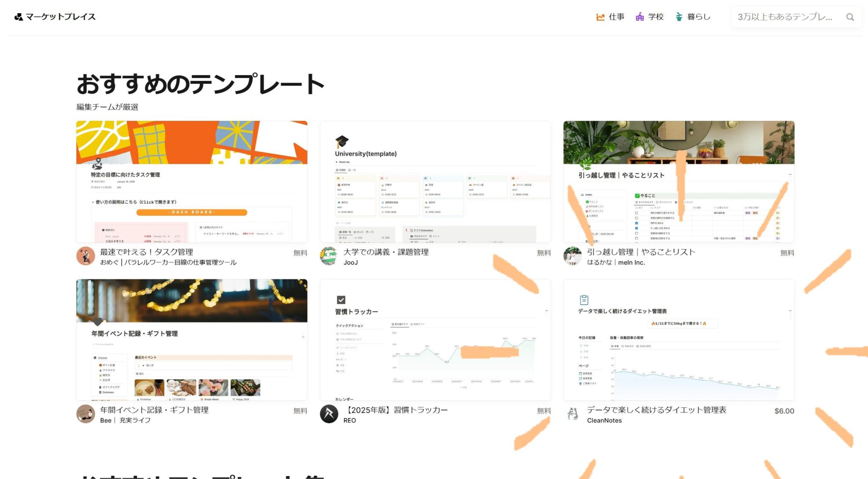The image size is (868, 479).
Task: Click the 仕事 chart icon
Action: [600, 17]
